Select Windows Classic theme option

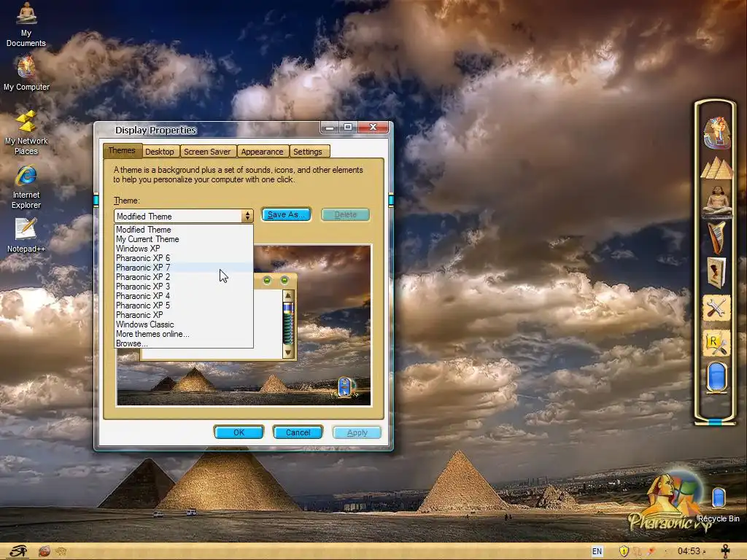(184, 324)
